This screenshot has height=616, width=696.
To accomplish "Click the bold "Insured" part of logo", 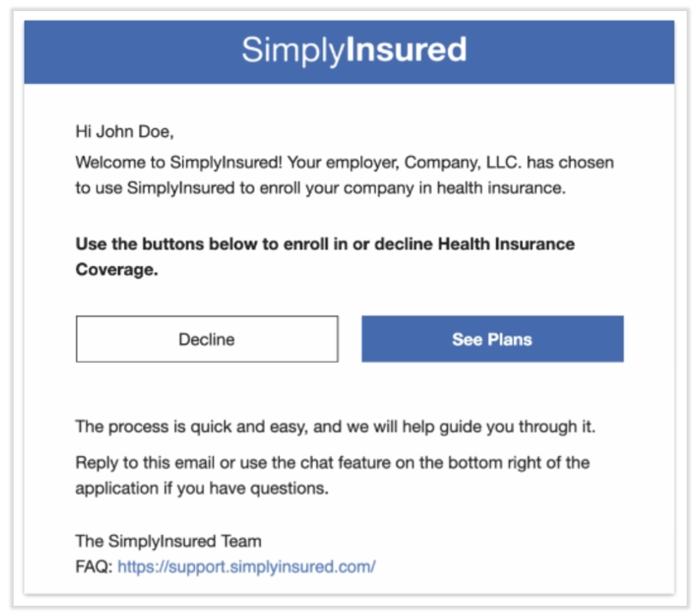I will [405, 50].
